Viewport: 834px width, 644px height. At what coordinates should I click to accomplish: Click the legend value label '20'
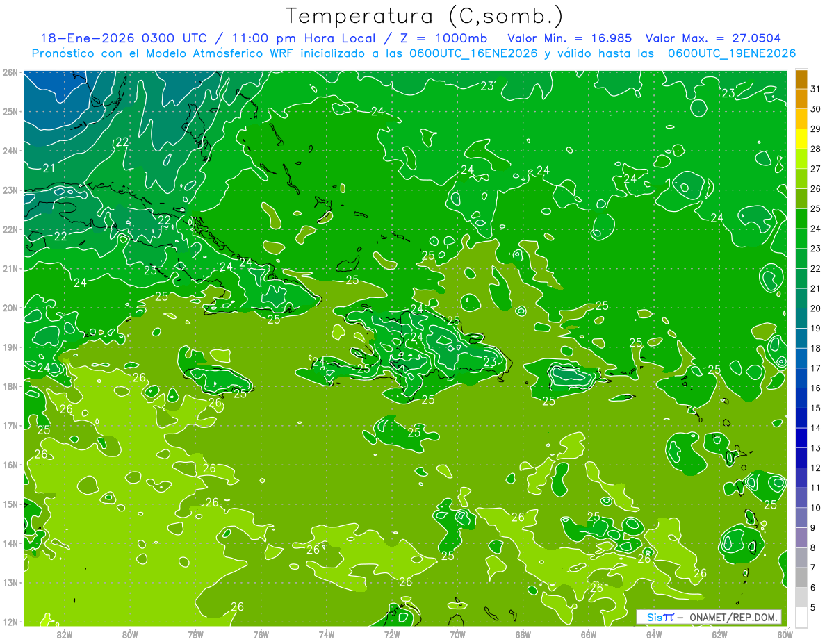coord(816,308)
